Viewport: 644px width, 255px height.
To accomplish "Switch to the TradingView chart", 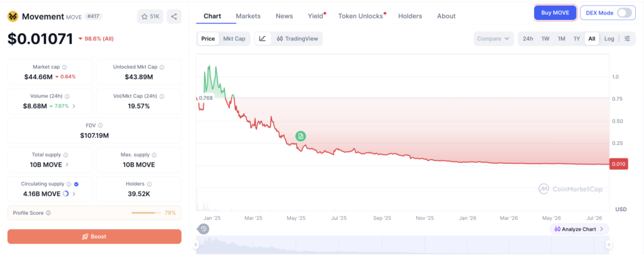I will tap(297, 38).
